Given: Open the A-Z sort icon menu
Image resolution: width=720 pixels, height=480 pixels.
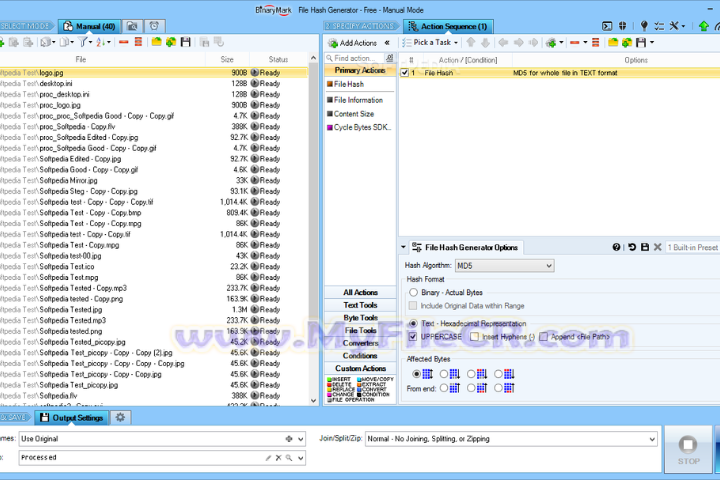Looking at the screenshot, I should click(103, 42).
